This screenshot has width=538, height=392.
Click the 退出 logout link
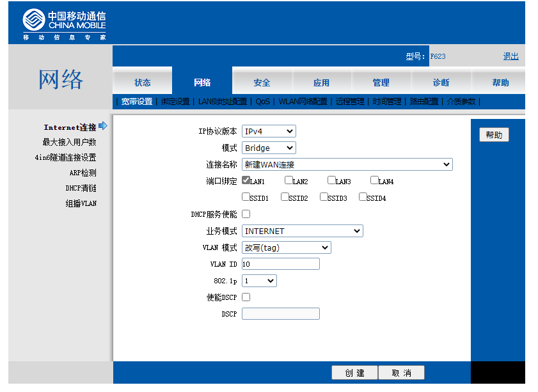[510, 56]
